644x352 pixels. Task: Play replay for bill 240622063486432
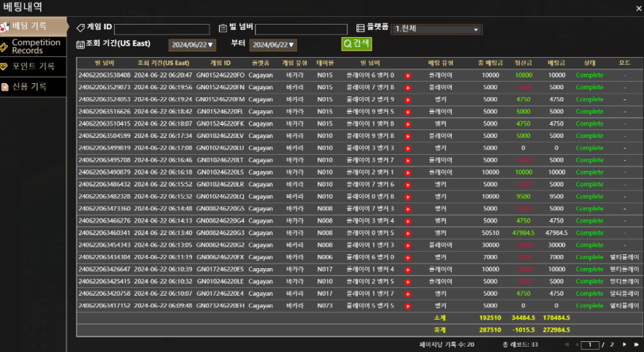(x=408, y=185)
